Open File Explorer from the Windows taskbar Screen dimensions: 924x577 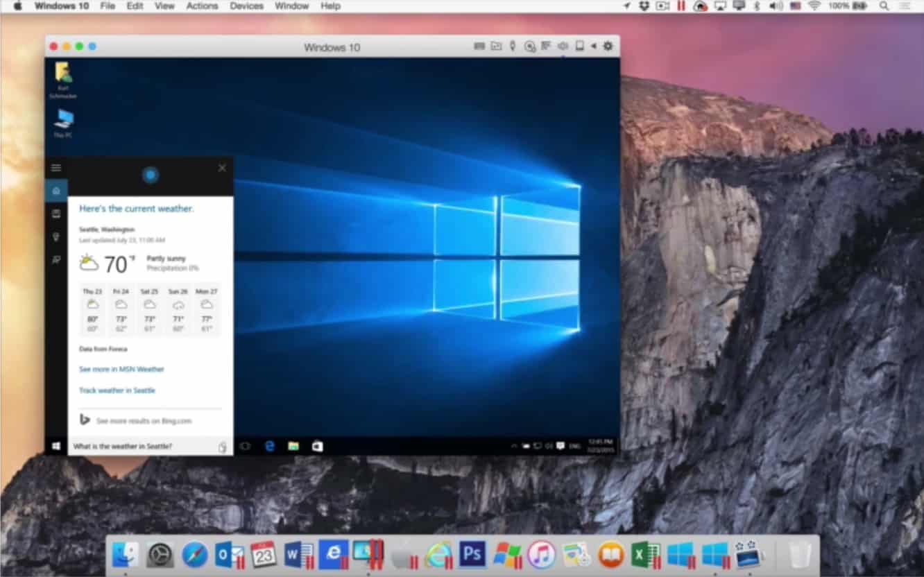click(x=293, y=447)
